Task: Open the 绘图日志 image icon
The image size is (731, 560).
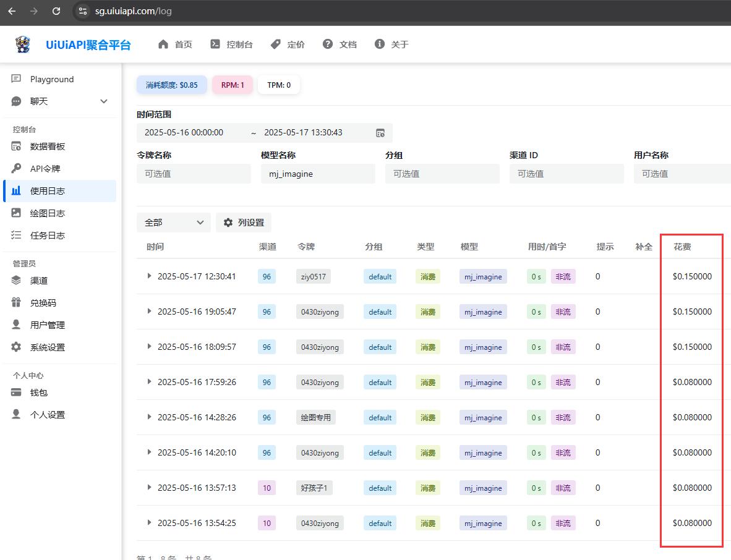Action: pyautogui.click(x=16, y=213)
